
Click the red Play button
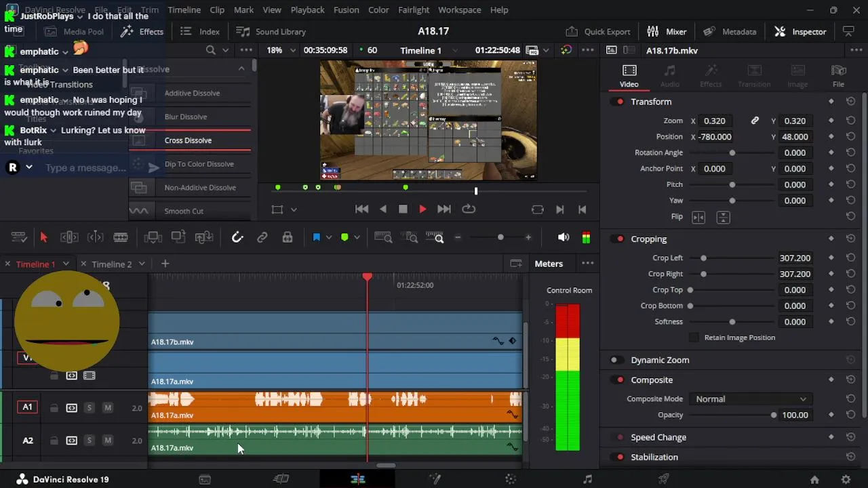pos(422,209)
